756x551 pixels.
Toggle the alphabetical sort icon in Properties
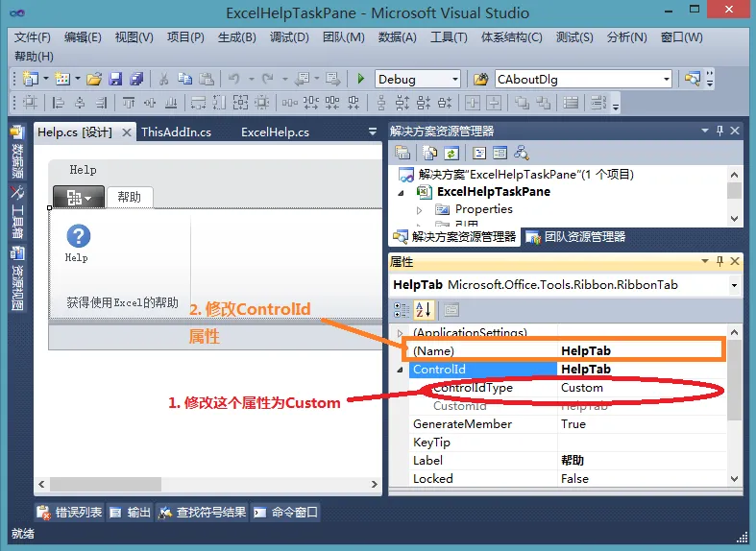pos(424,310)
